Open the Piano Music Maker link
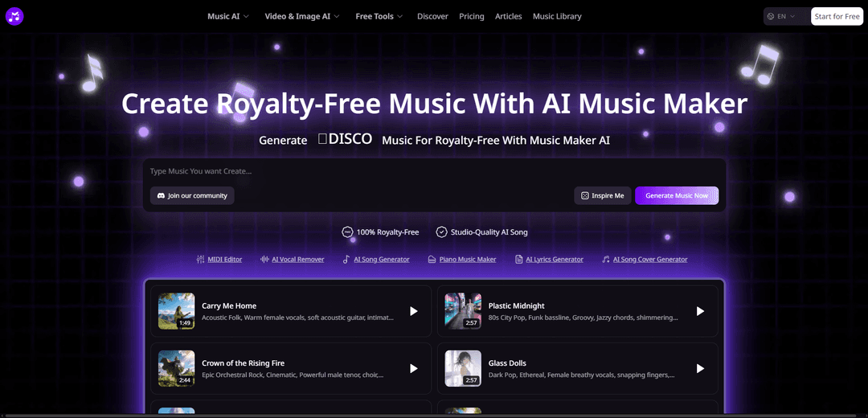The height and width of the screenshot is (418, 868). click(468, 259)
